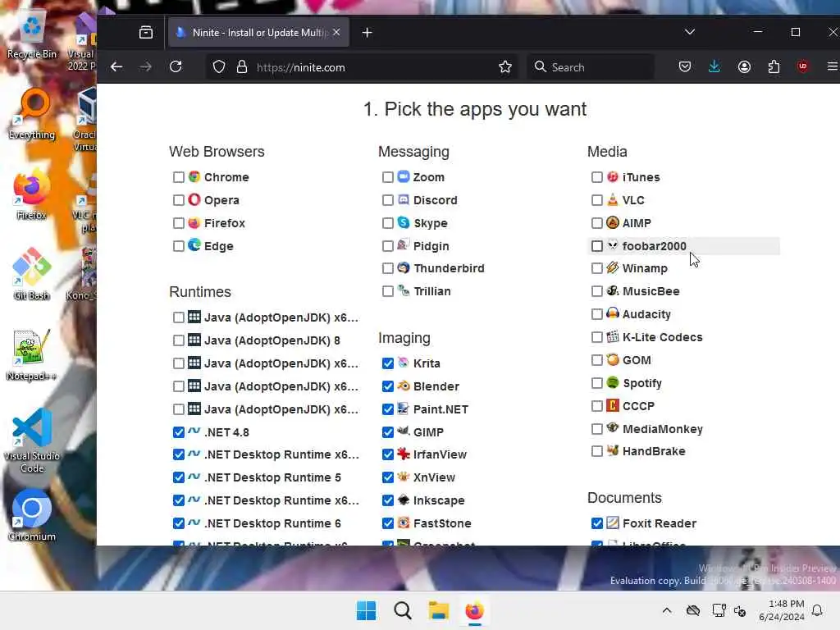840x630 pixels.
Task: Check the Winamp checkbox
Action: click(x=597, y=268)
